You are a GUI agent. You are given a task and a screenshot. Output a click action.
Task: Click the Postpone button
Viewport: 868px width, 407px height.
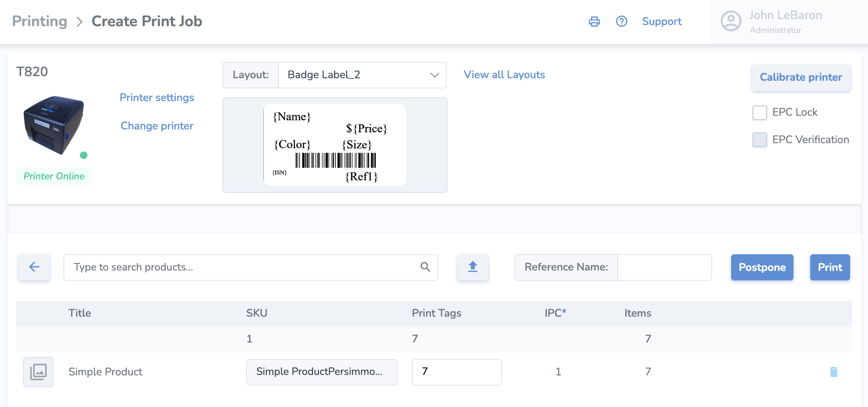(x=762, y=267)
